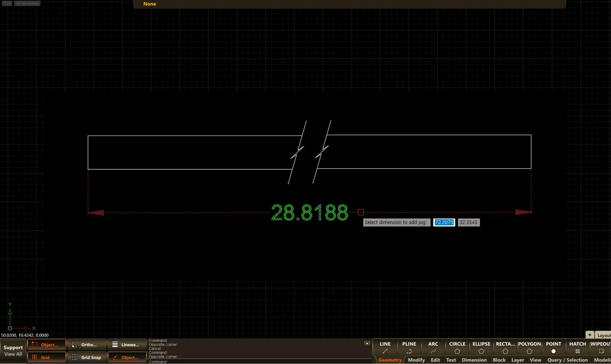Toggle the Object tracking button with angle icon
This screenshot has width=611, height=364.
pos(127,357)
